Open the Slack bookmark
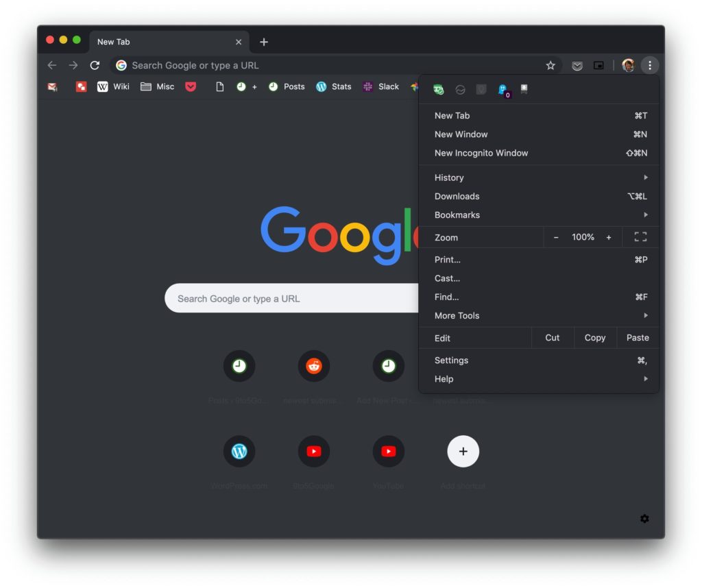 tap(381, 86)
